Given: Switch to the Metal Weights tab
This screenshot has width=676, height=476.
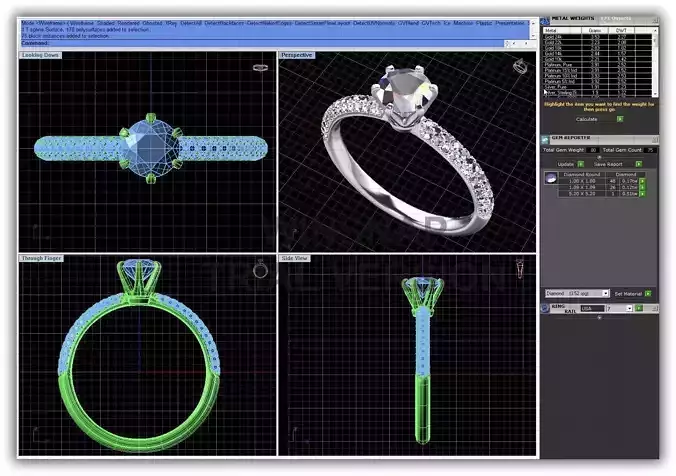Looking at the screenshot, I should 573,18.
